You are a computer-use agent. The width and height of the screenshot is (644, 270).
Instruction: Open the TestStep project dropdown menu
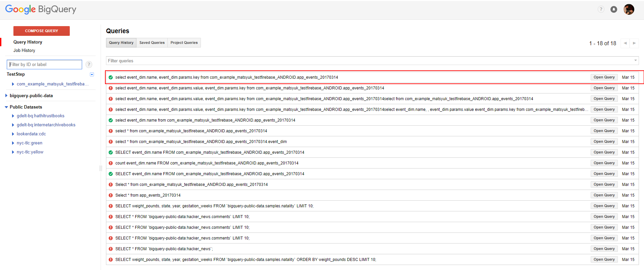click(92, 74)
